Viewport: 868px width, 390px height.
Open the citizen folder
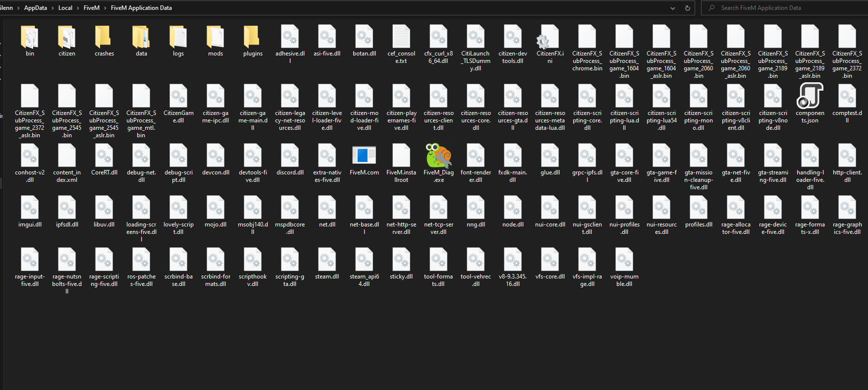pos(67,38)
